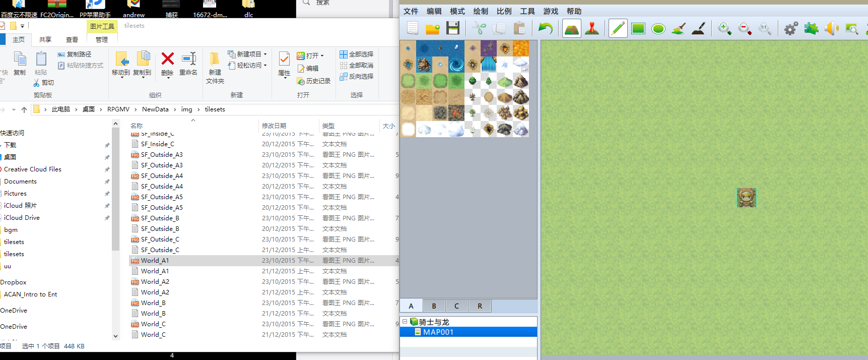The image size is (868, 360).
Task: Switch to Event mode with the red pawn icon
Action: pyautogui.click(x=592, y=29)
